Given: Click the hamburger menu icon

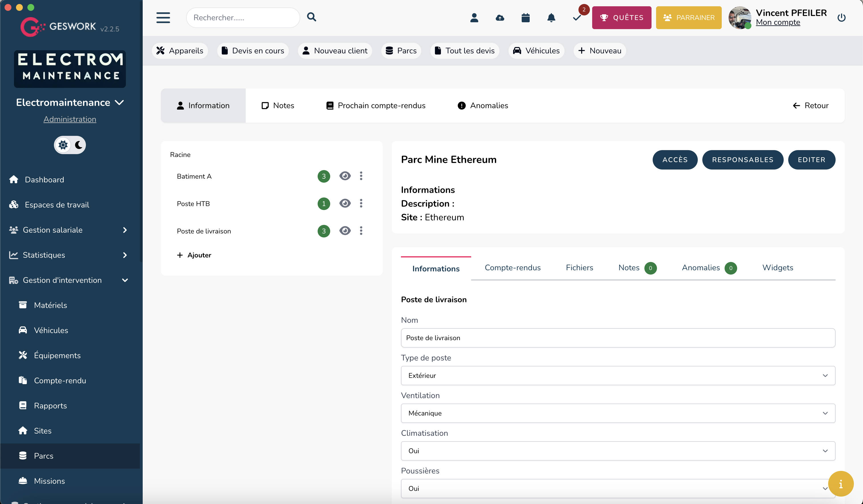Looking at the screenshot, I should [x=163, y=17].
